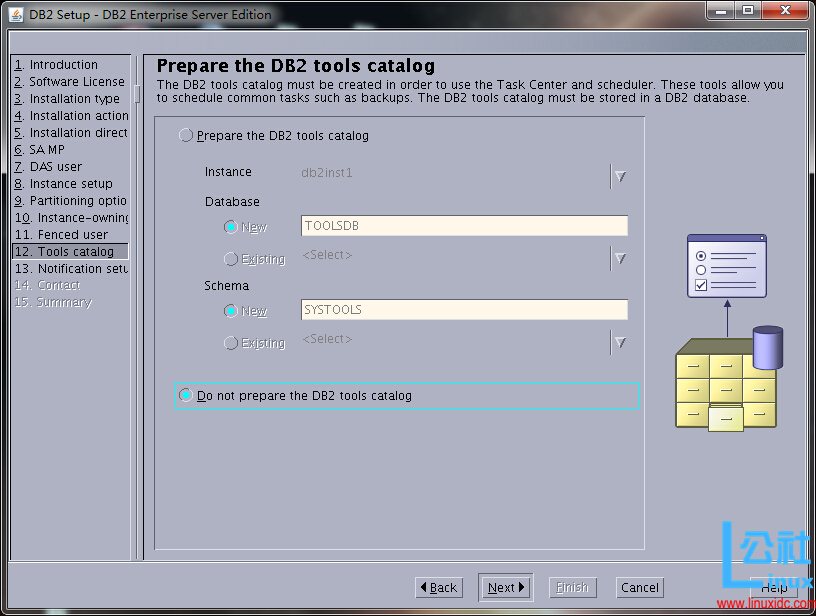Click the SYSTOOLS schema name field

click(x=464, y=310)
